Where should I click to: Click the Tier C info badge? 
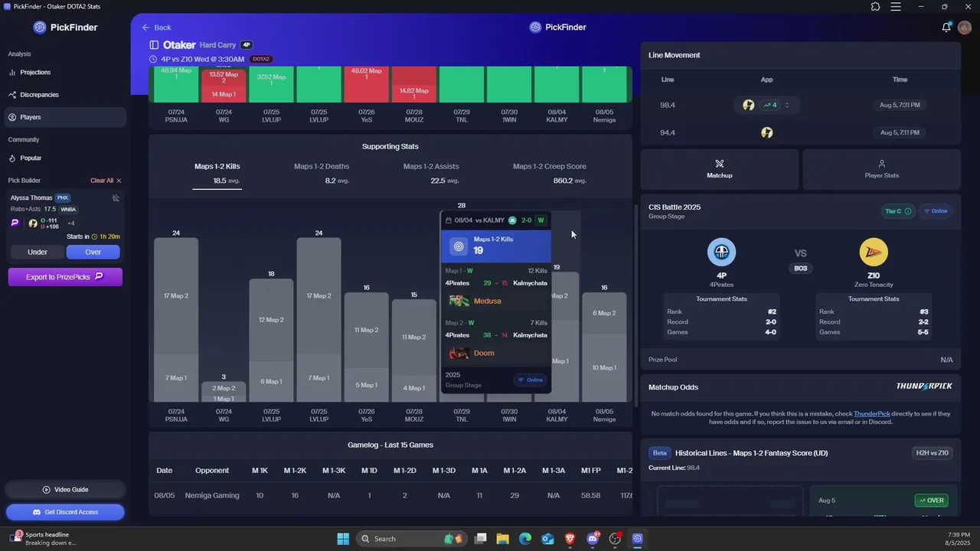(898, 211)
